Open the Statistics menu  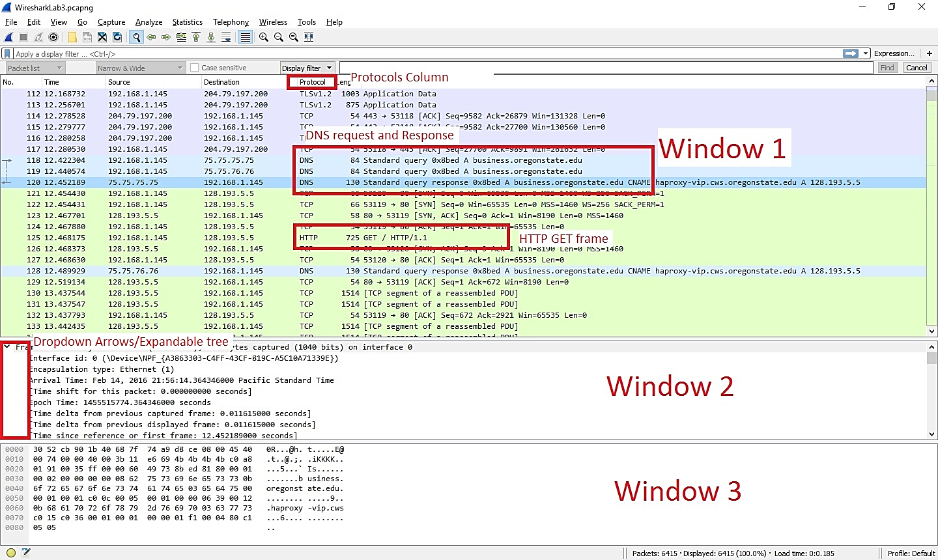188,21
